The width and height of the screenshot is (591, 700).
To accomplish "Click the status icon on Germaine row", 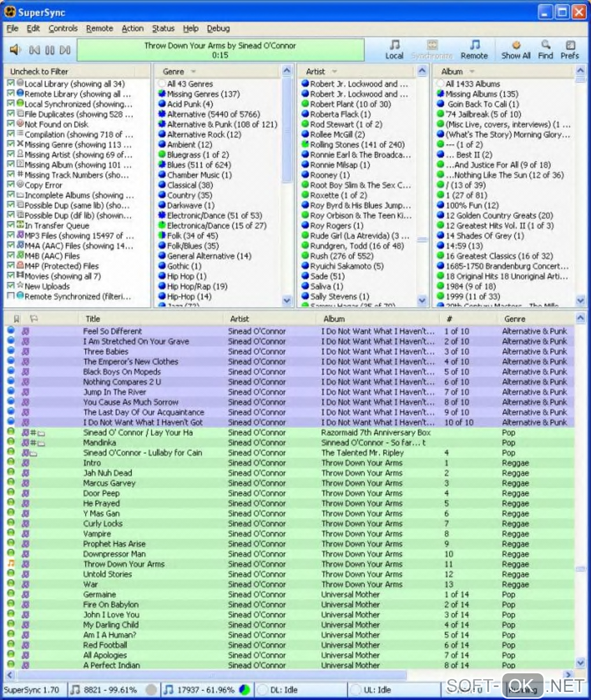I will [x=10, y=594].
